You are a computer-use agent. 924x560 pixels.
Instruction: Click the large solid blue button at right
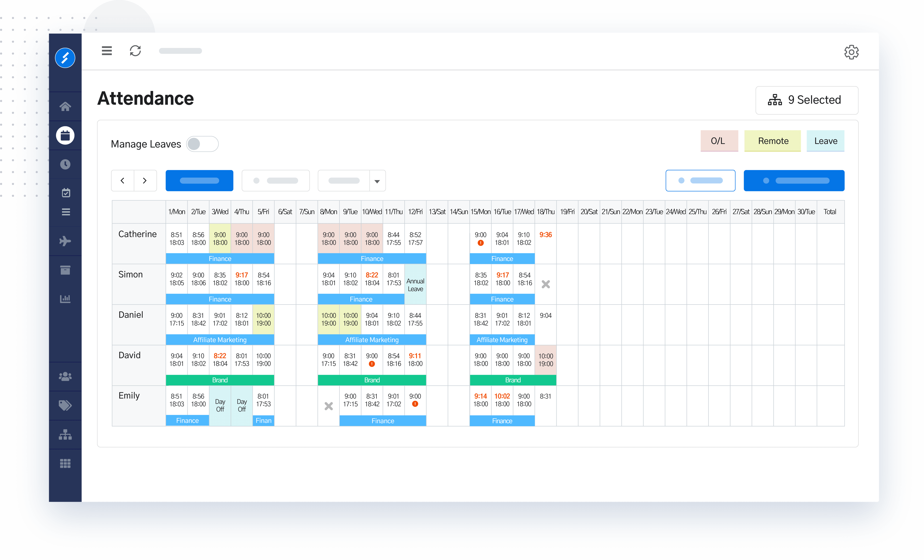click(x=794, y=181)
